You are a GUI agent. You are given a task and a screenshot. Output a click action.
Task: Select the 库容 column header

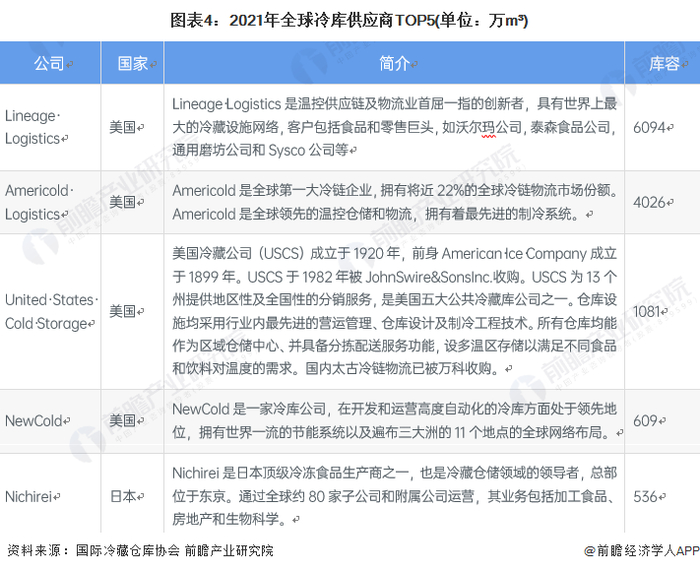663,63
